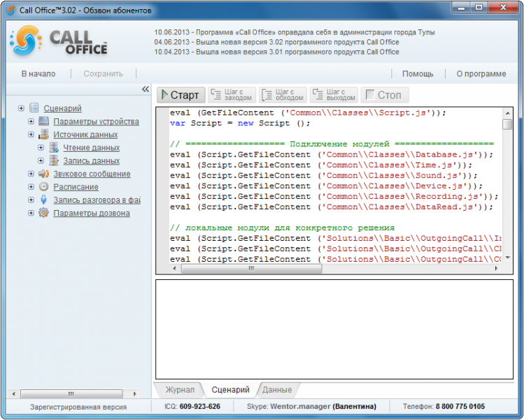Click code editor scroll up arrow
Viewport: 524px width, 420px height.
[507, 113]
